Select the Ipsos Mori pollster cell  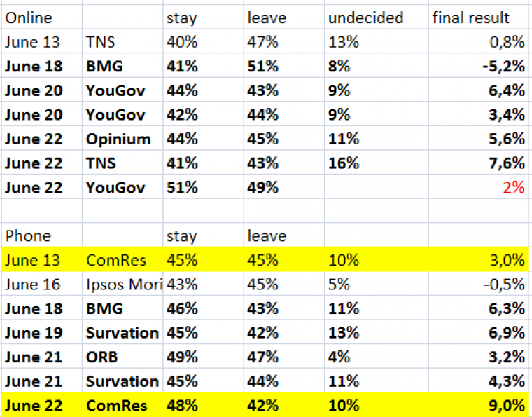pos(122,285)
